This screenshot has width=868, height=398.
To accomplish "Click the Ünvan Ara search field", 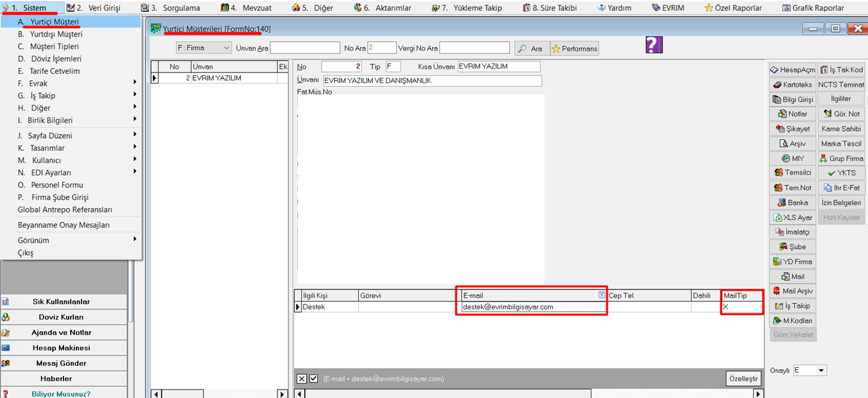I will [x=305, y=48].
